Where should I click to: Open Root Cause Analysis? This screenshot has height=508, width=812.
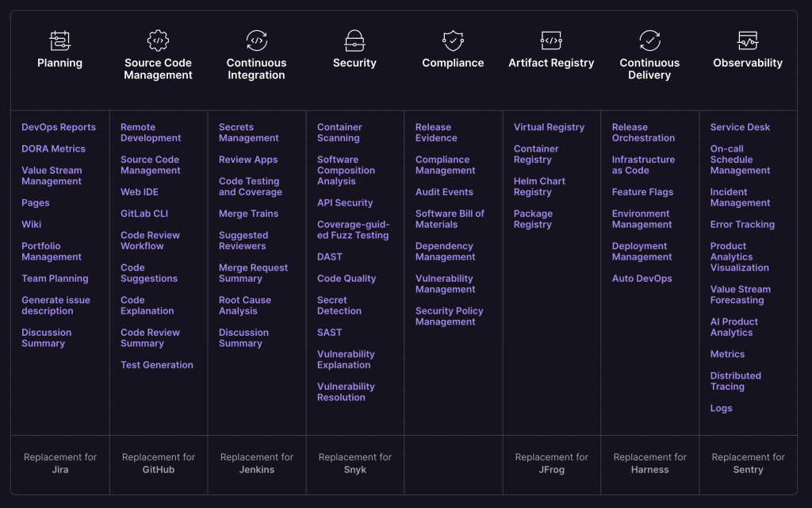click(x=245, y=306)
